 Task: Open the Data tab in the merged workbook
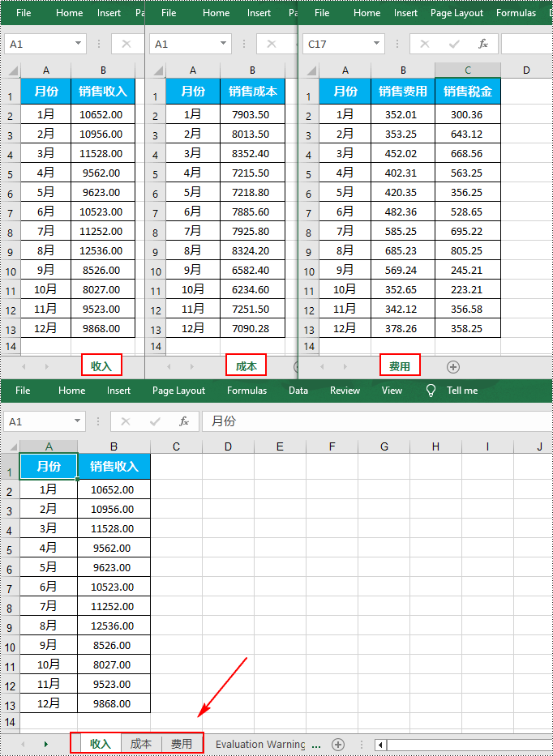[298, 391]
